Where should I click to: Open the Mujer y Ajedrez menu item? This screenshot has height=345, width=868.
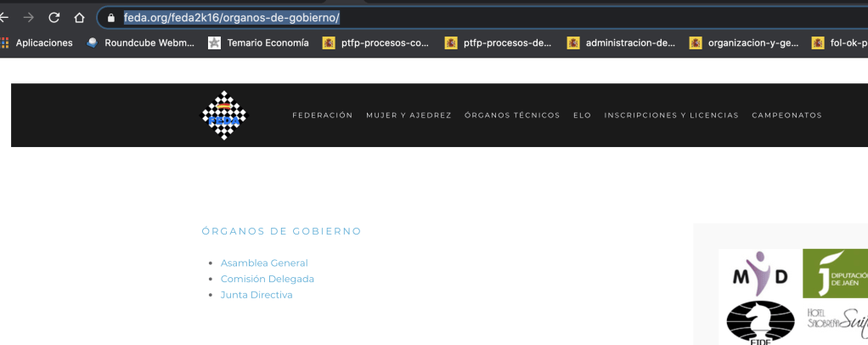(x=409, y=116)
